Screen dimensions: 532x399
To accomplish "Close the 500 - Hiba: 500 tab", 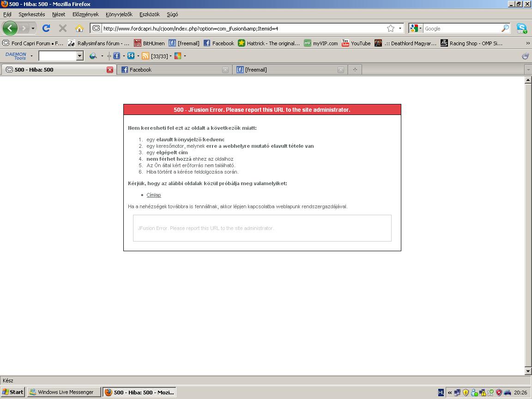I will (x=109, y=70).
